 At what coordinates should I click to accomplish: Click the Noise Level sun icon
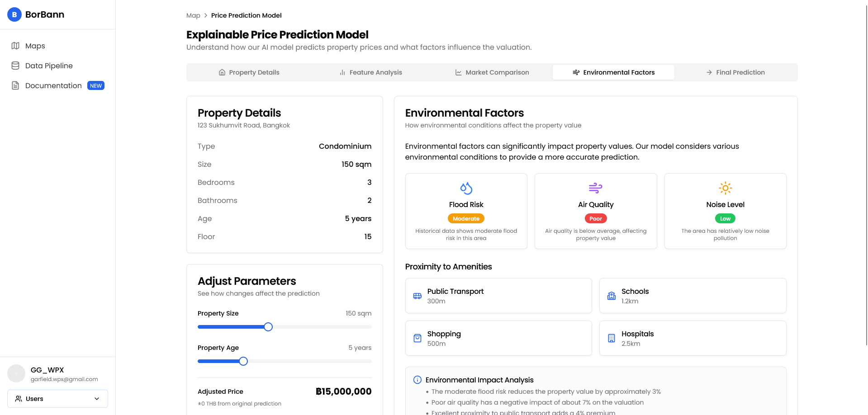point(725,188)
